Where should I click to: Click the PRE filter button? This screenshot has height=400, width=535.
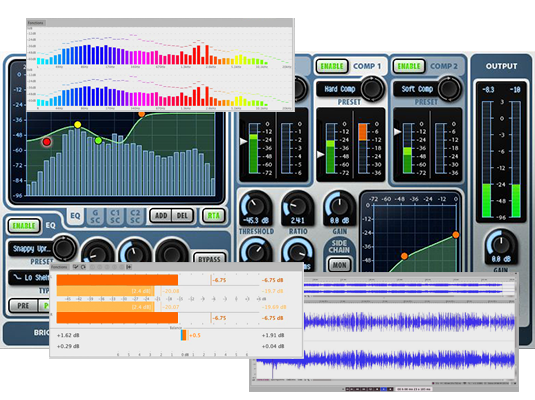(23, 305)
